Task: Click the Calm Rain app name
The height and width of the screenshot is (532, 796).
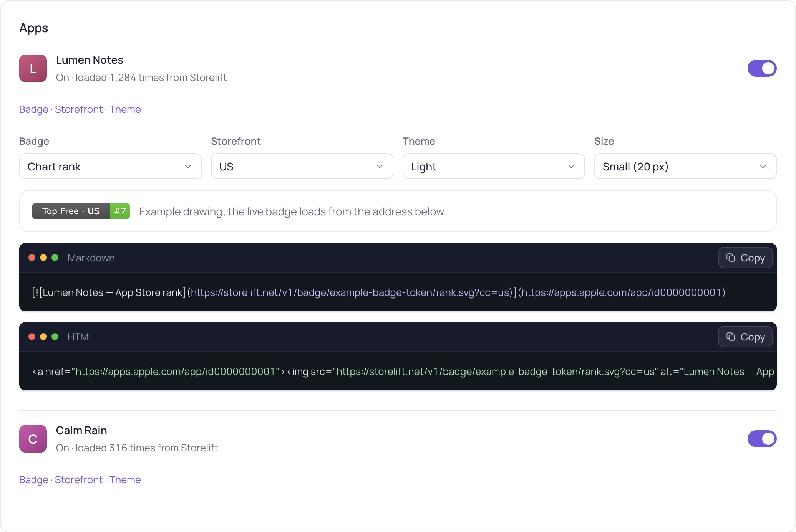Action: (81, 430)
